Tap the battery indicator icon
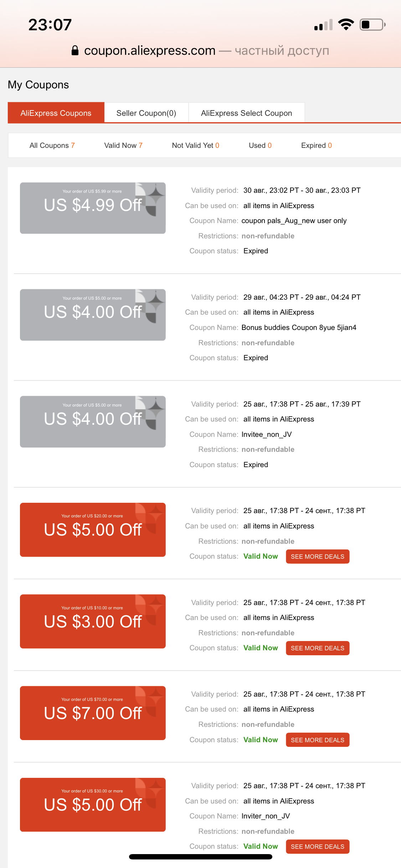 tap(372, 25)
